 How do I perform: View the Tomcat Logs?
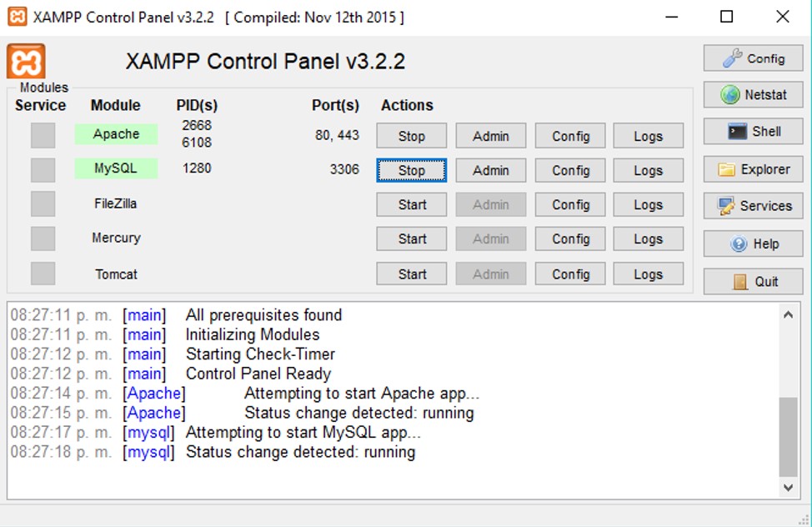pyautogui.click(x=648, y=274)
